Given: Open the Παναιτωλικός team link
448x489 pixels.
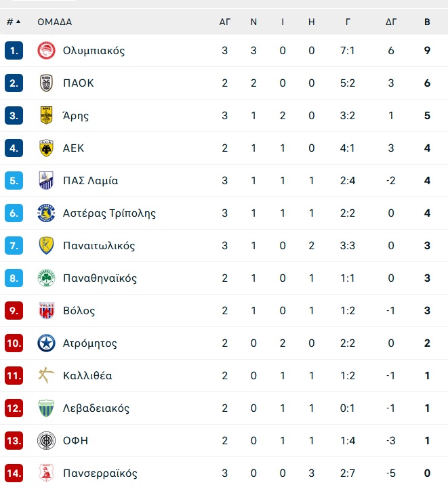Looking at the screenshot, I should pos(99,246).
